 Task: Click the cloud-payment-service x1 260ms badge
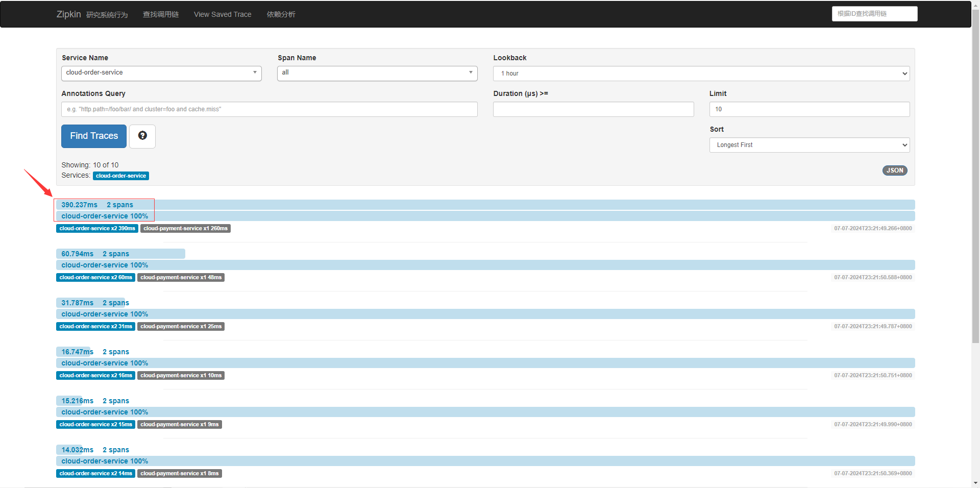pos(185,228)
